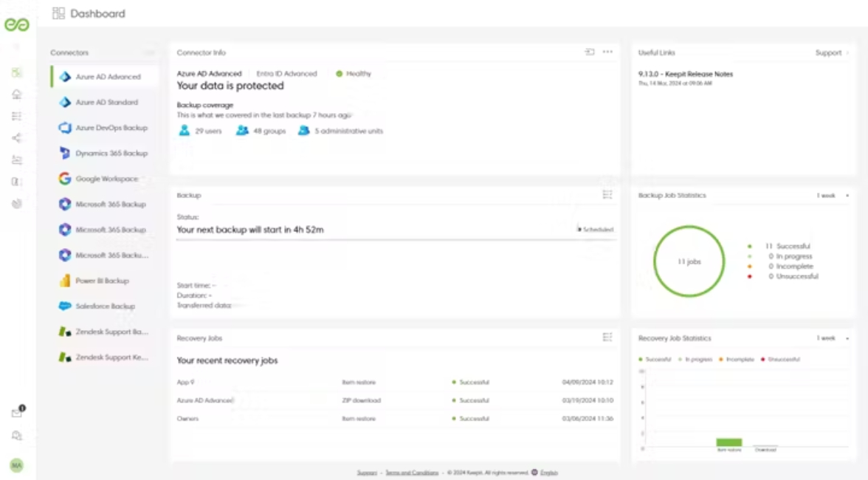868x480 pixels.
Task: Click the 11 jobs donut chart
Action: tap(689, 261)
